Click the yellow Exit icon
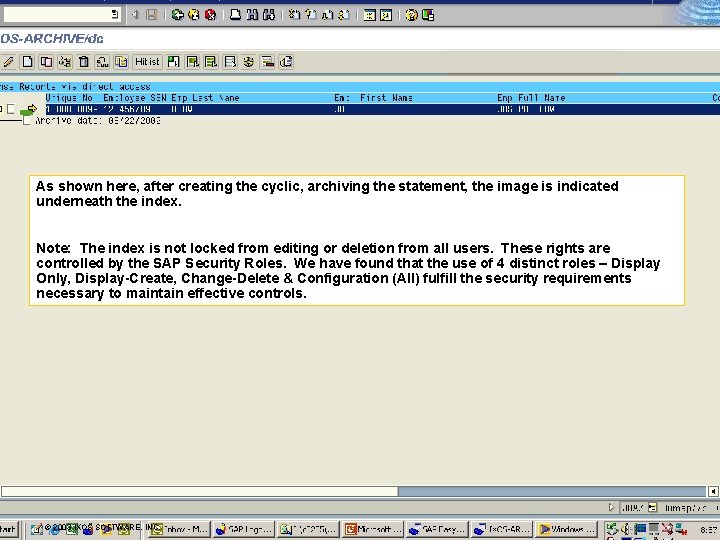The image size is (720, 540). click(x=194, y=15)
